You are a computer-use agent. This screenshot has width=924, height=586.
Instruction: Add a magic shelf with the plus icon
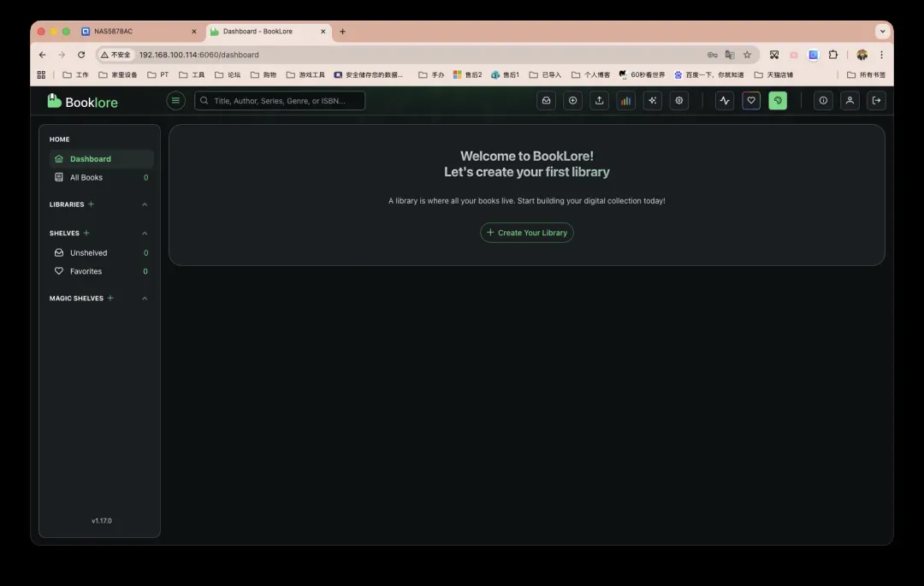click(x=110, y=298)
